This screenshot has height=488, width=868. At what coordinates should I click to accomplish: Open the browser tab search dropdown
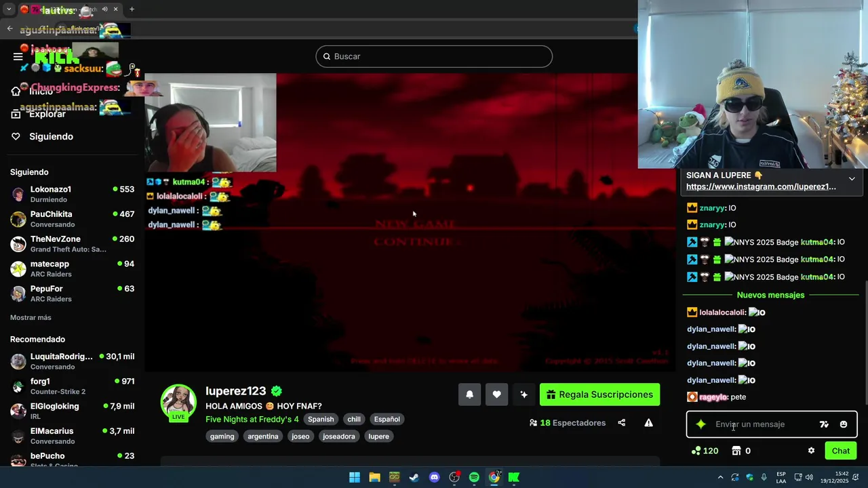click(9, 9)
